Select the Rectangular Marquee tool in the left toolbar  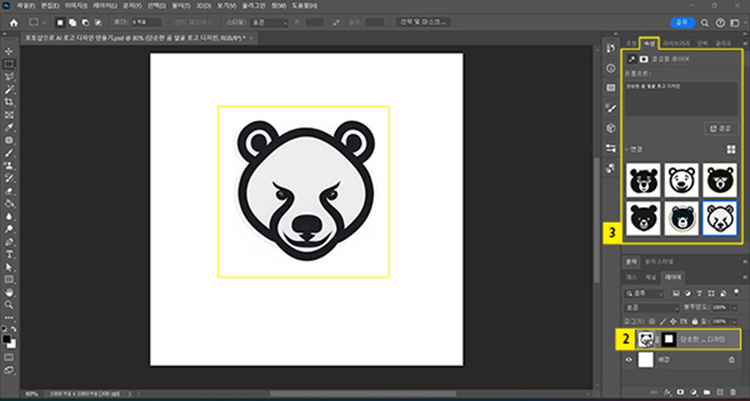coord(9,64)
